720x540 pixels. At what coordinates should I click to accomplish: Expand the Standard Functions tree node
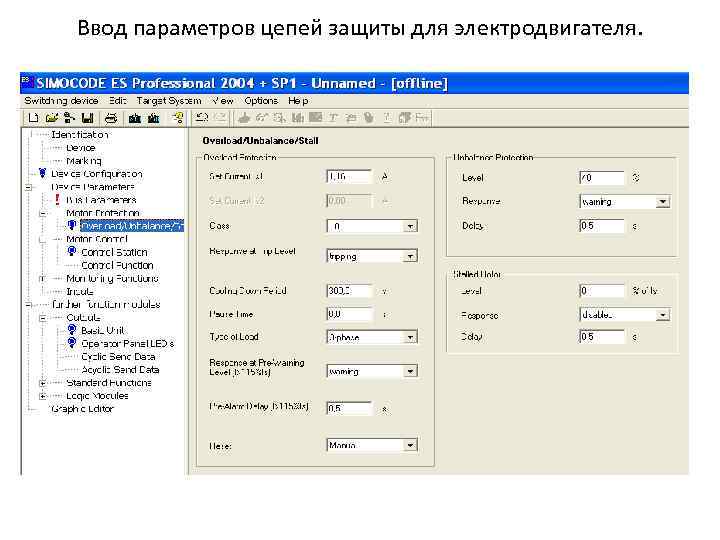click(x=43, y=383)
